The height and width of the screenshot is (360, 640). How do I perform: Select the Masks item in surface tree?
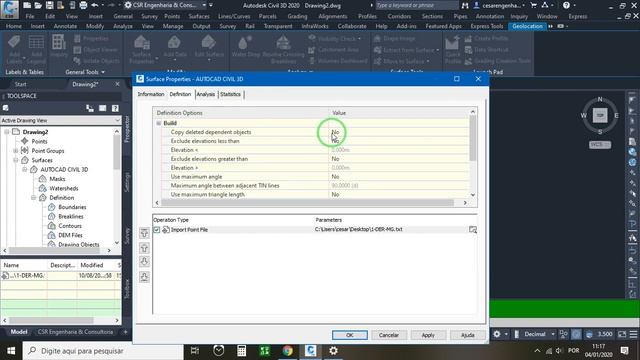[x=57, y=179]
